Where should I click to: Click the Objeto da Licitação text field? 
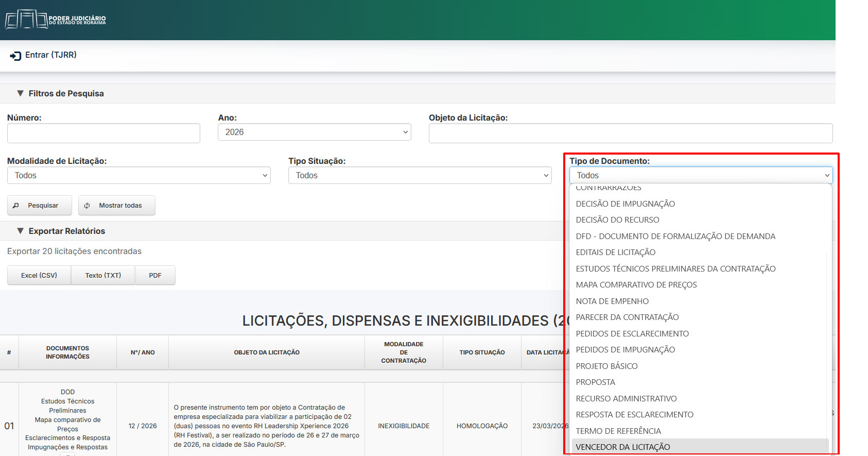630,133
